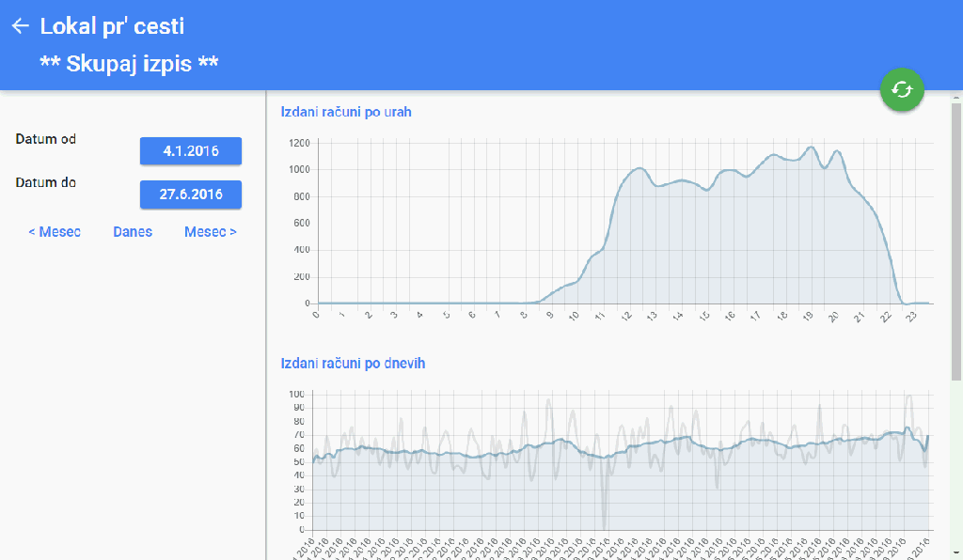Click the hourly chart peak around hour 12
Screen dimensions: 963x560
[x=639, y=168]
